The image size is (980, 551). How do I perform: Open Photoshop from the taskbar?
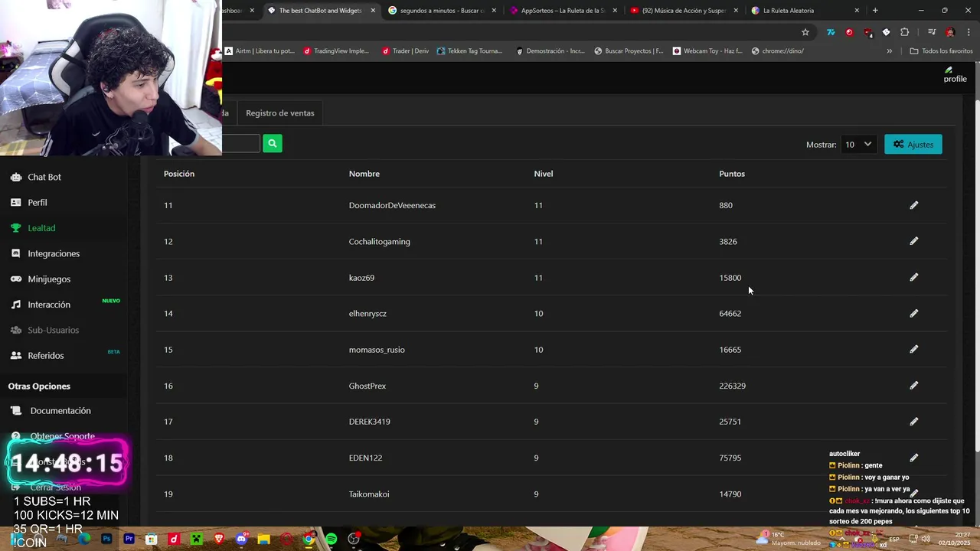(x=106, y=539)
